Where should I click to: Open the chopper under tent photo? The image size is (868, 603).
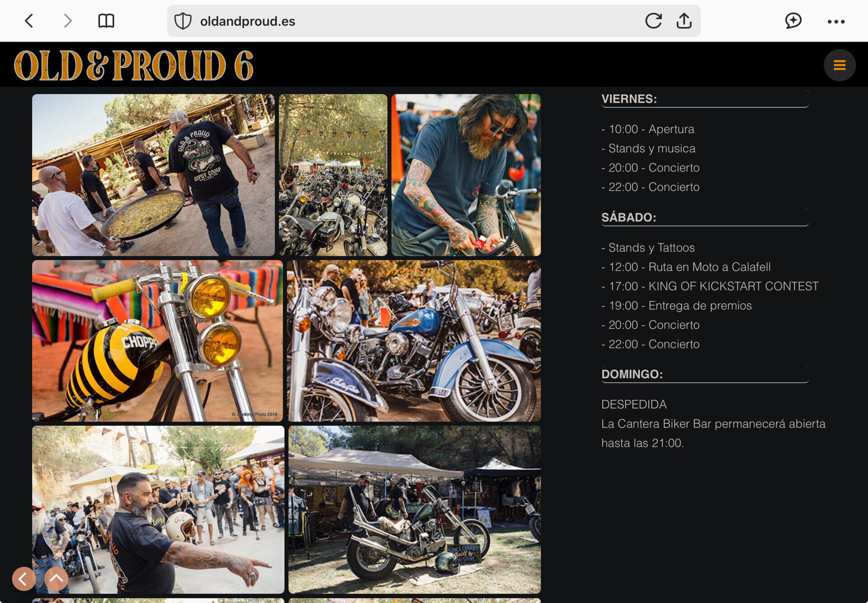[414, 509]
